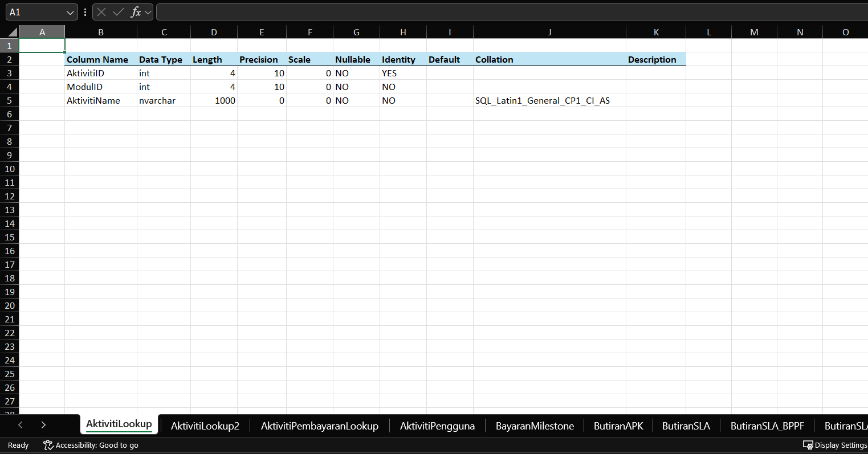Click the Select All corner triangle
The image size is (868, 454).
[13, 32]
